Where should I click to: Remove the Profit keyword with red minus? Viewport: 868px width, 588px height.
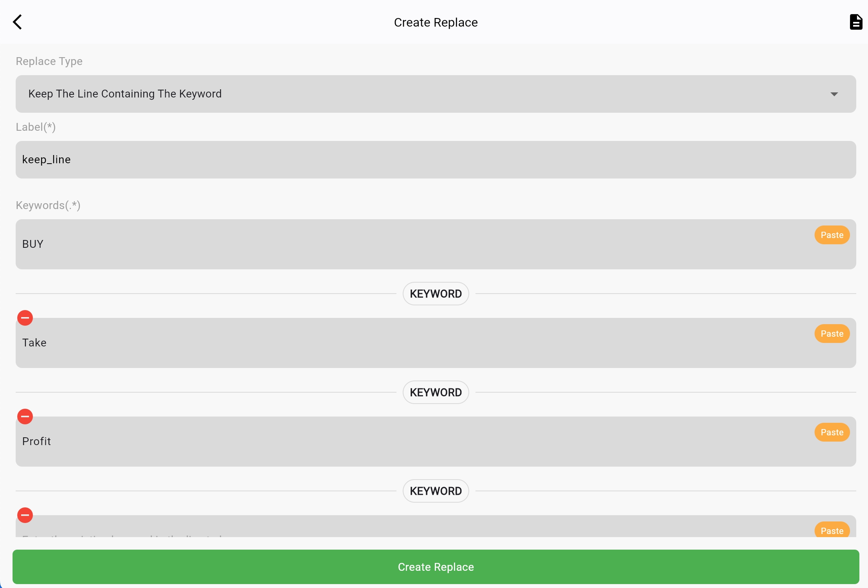(x=25, y=417)
